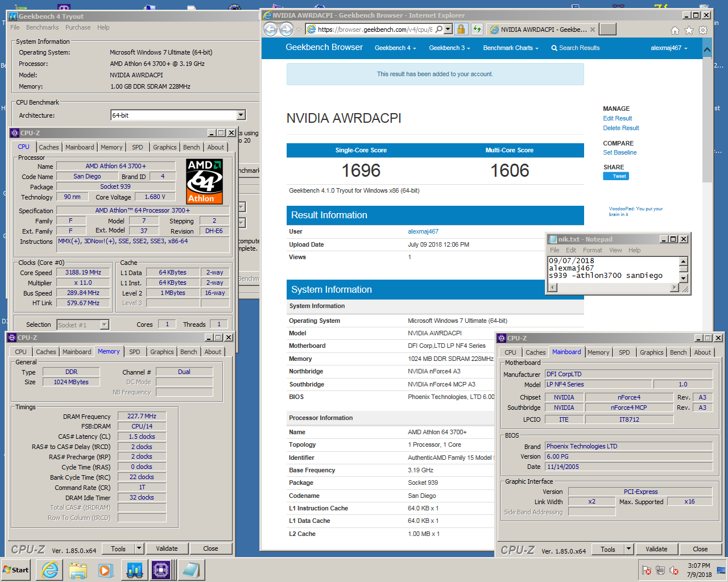Open Windows Explorer from the taskbar
Viewport: 728px width, 582px height.
coord(78,570)
